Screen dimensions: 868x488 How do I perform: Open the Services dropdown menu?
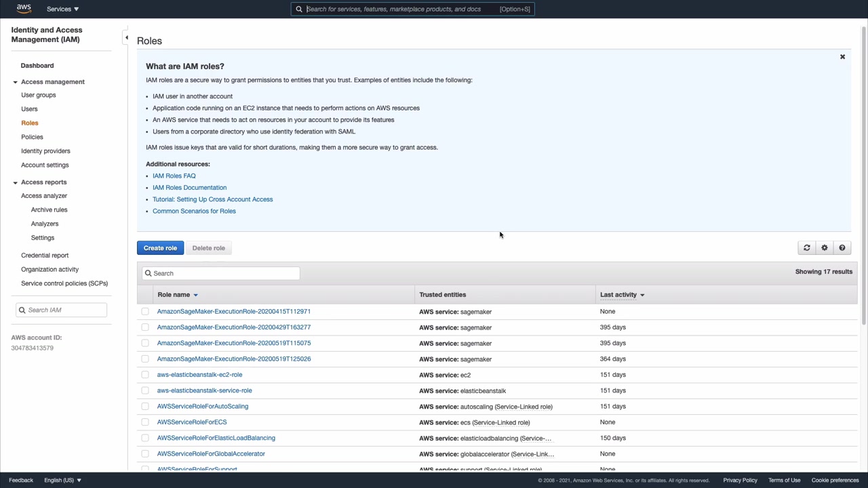click(x=62, y=9)
